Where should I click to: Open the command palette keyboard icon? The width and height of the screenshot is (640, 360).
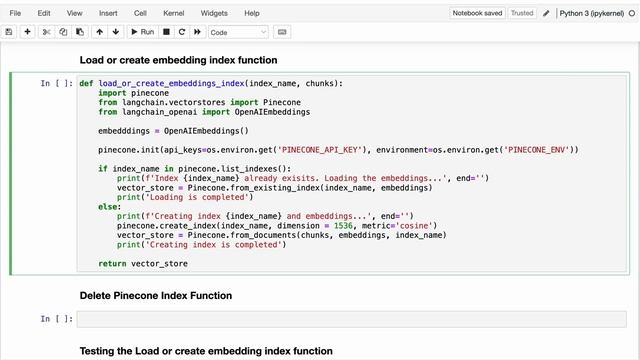pos(282,32)
